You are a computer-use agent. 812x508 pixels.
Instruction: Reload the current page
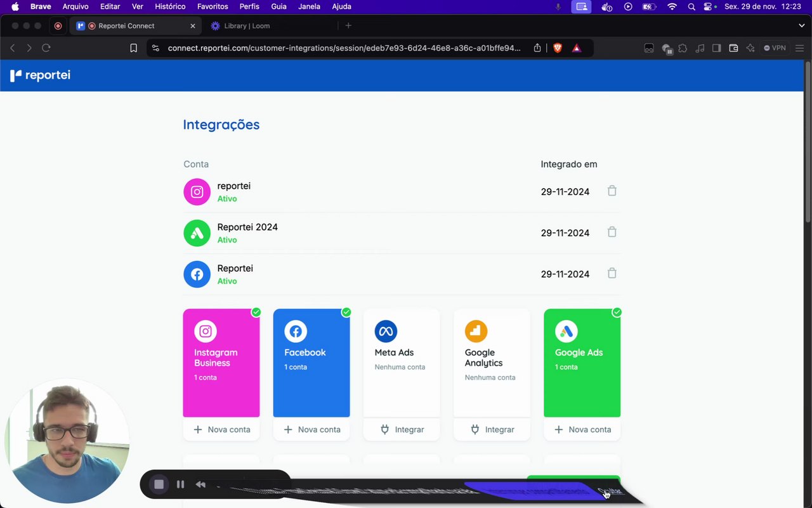pyautogui.click(x=46, y=48)
